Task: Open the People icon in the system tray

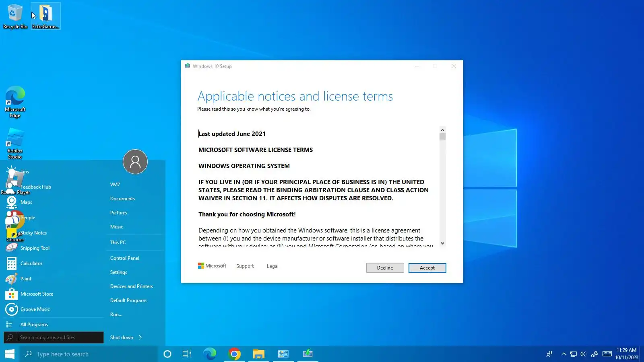Action: coord(549,354)
